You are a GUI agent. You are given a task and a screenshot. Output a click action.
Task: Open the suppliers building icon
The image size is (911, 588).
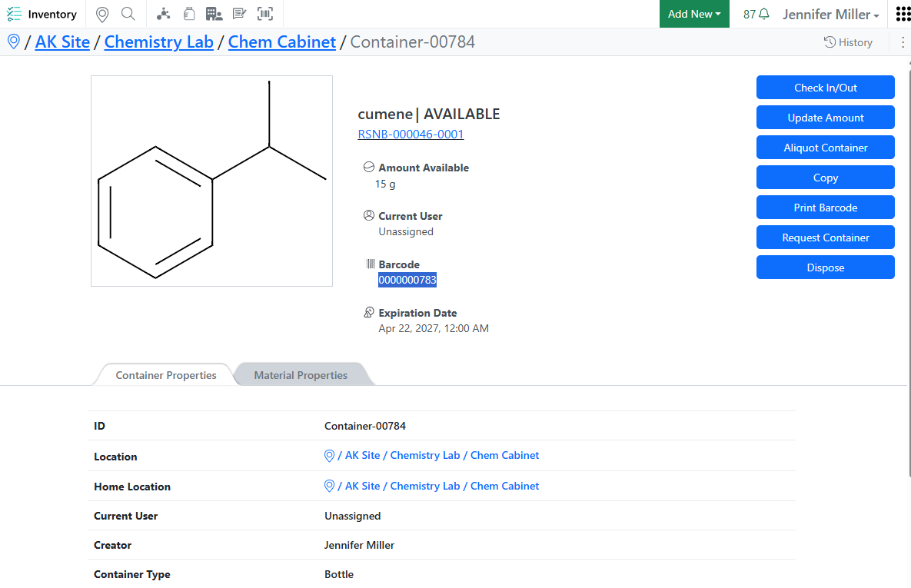pos(214,14)
